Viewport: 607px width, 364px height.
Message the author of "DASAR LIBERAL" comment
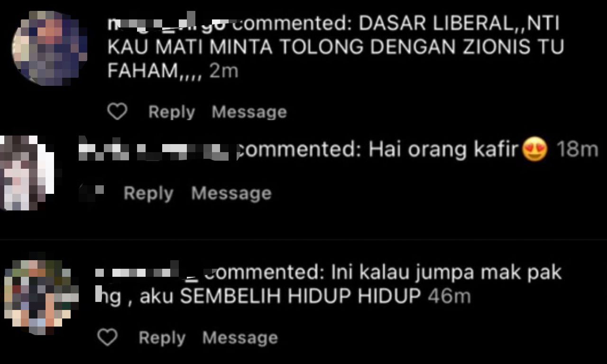[x=249, y=112]
